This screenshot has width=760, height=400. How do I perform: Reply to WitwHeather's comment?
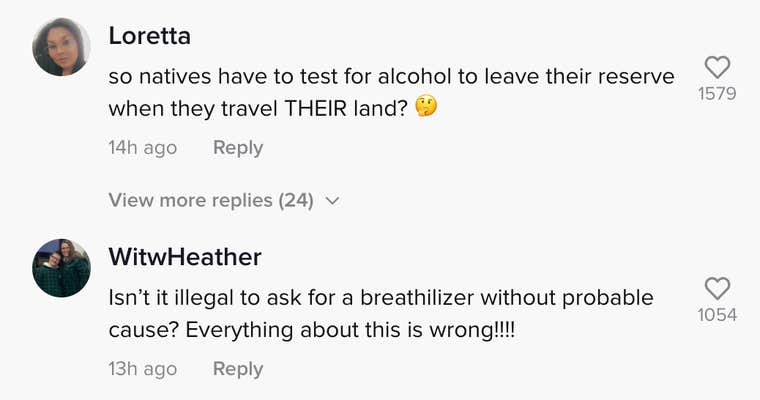click(x=238, y=369)
